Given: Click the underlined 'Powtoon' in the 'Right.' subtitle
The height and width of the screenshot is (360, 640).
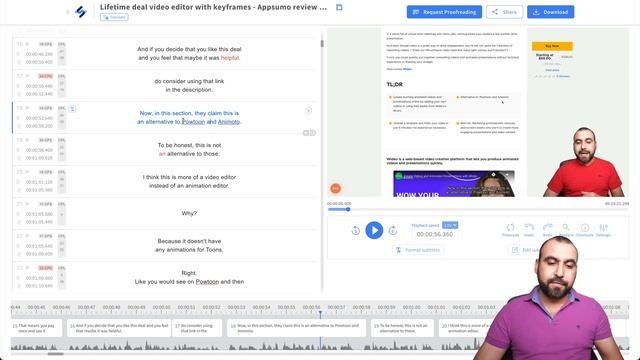Looking at the screenshot, I should coord(207,282).
